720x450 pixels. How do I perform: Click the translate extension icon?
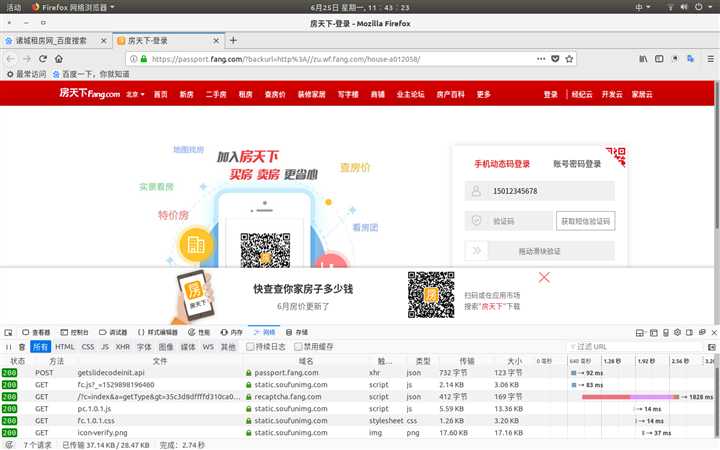coord(690,59)
